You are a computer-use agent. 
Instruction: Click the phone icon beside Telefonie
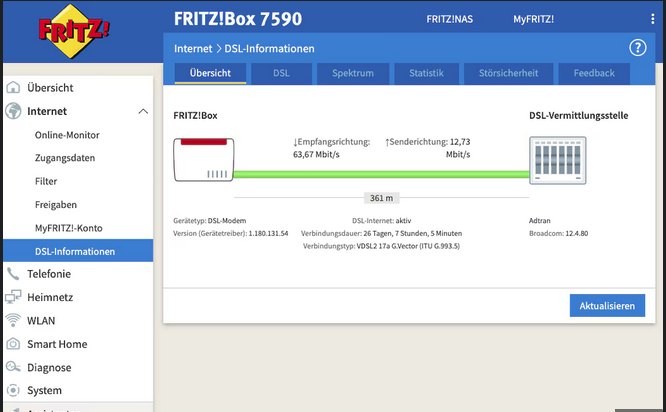click(13, 274)
